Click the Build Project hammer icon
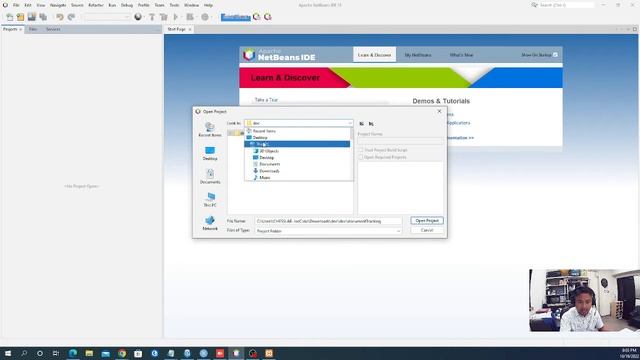Screen dimensions: 640x360 pyautogui.click(x=152, y=17)
